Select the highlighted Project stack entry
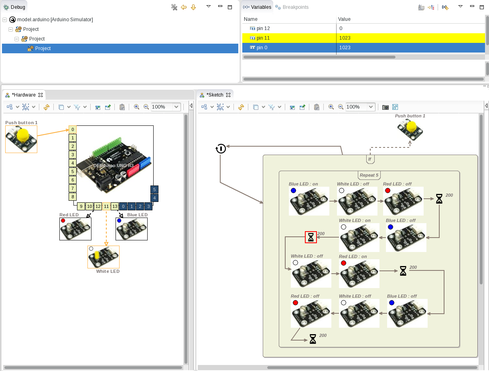 [120, 48]
